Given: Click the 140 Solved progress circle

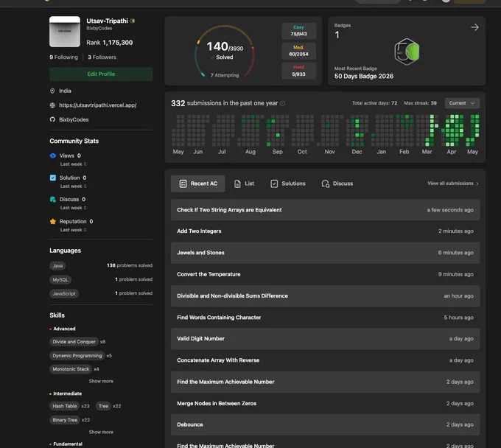Looking at the screenshot, I should click(x=225, y=52).
